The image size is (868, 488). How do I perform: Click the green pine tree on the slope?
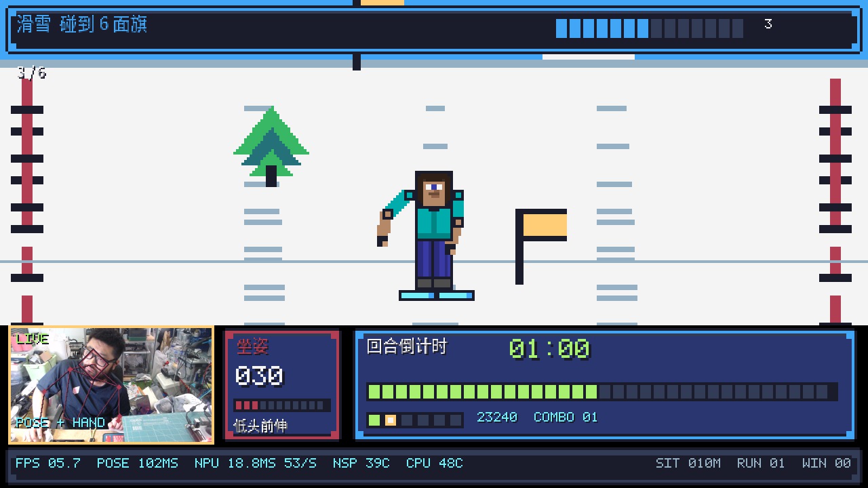[271, 146]
